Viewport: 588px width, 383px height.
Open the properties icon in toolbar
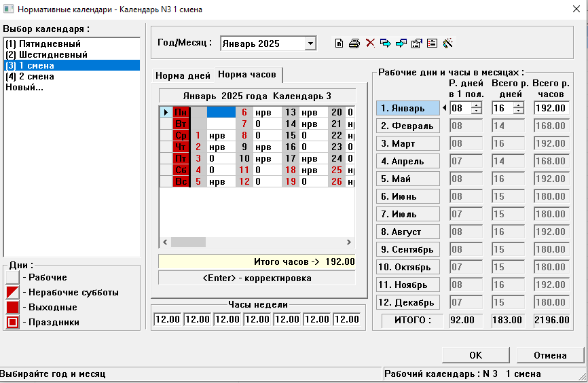pos(417,43)
